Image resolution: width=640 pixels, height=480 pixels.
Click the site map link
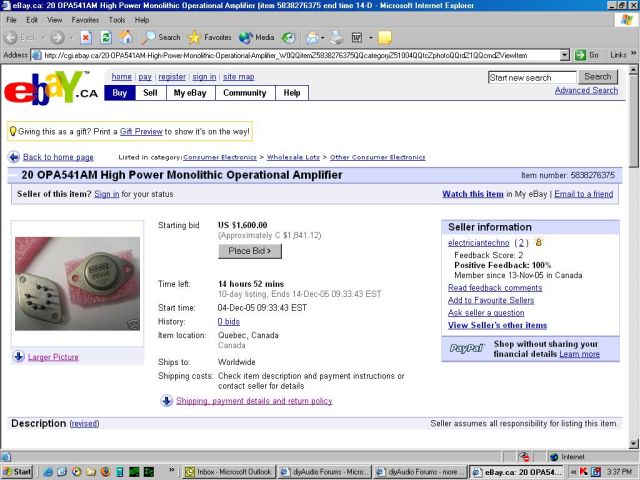point(239,77)
